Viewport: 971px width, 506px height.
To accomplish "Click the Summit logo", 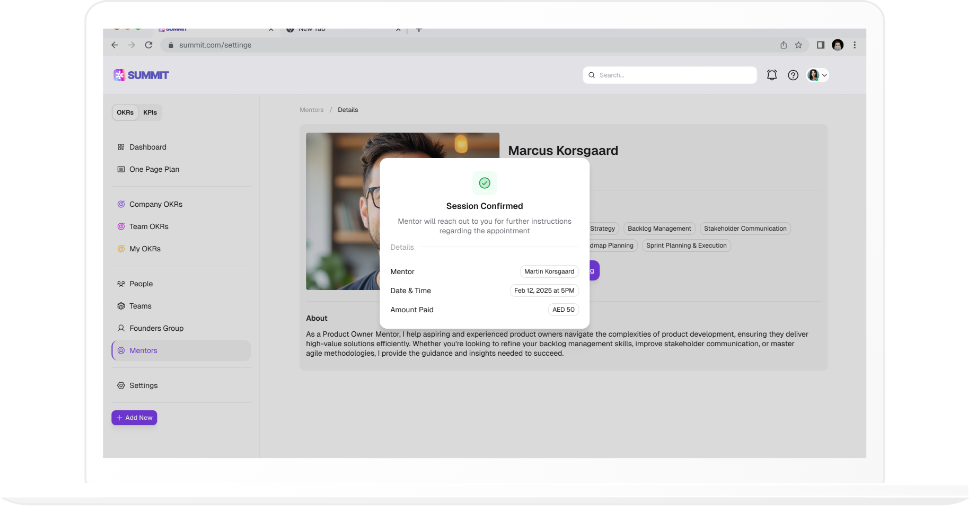I will (141, 75).
